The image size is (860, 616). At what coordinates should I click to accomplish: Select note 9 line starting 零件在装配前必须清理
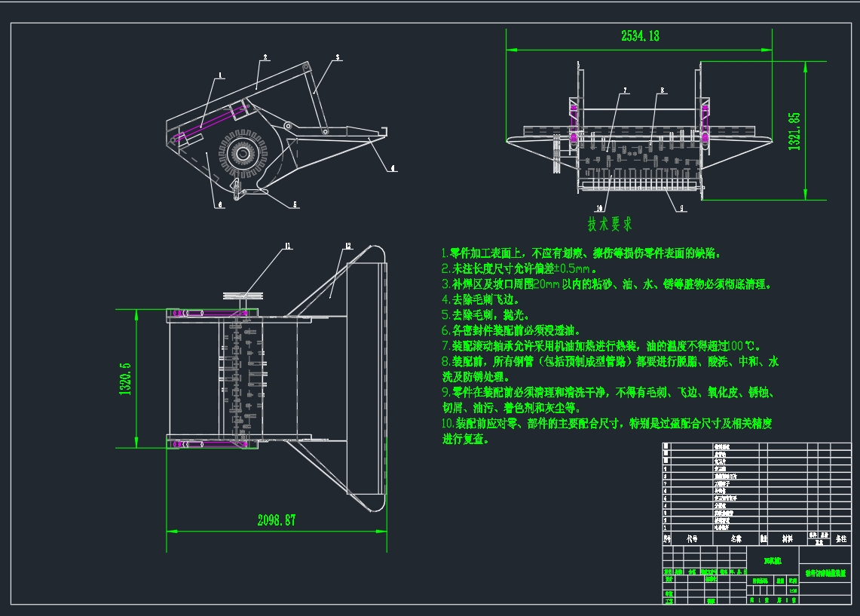click(608, 392)
